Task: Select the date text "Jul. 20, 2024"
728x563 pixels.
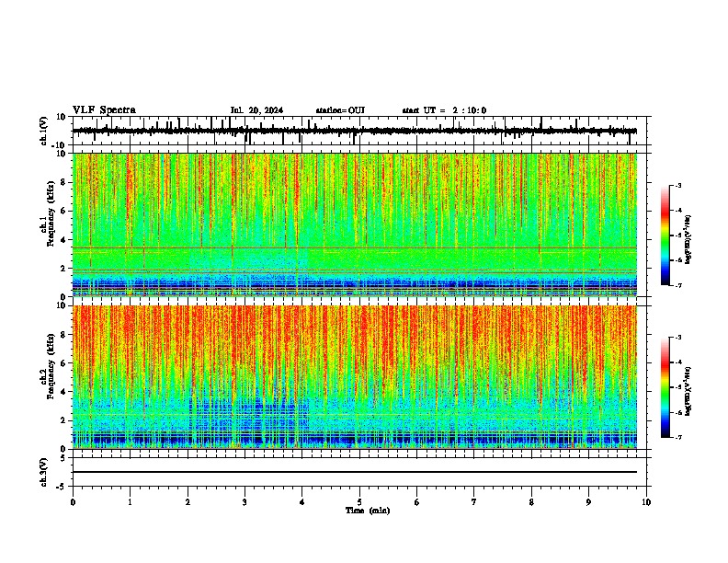Action: pyautogui.click(x=256, y=110)
